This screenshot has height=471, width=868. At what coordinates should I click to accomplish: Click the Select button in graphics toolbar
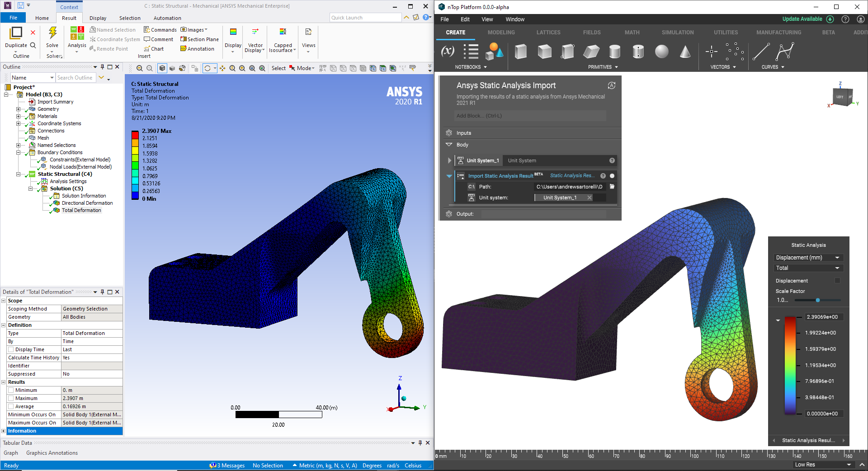[278, 68]
